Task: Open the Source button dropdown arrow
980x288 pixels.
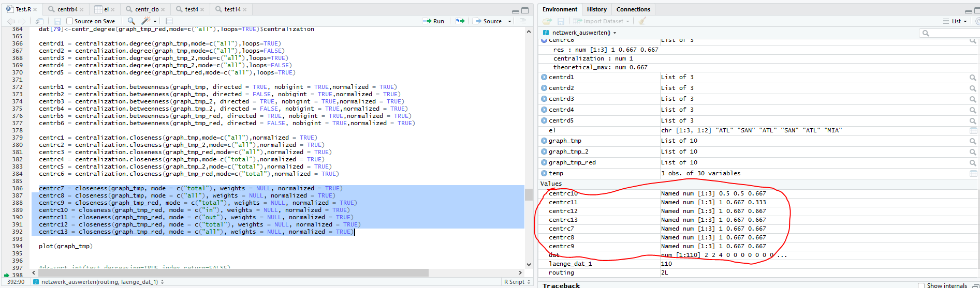Action: pos(509,21)
